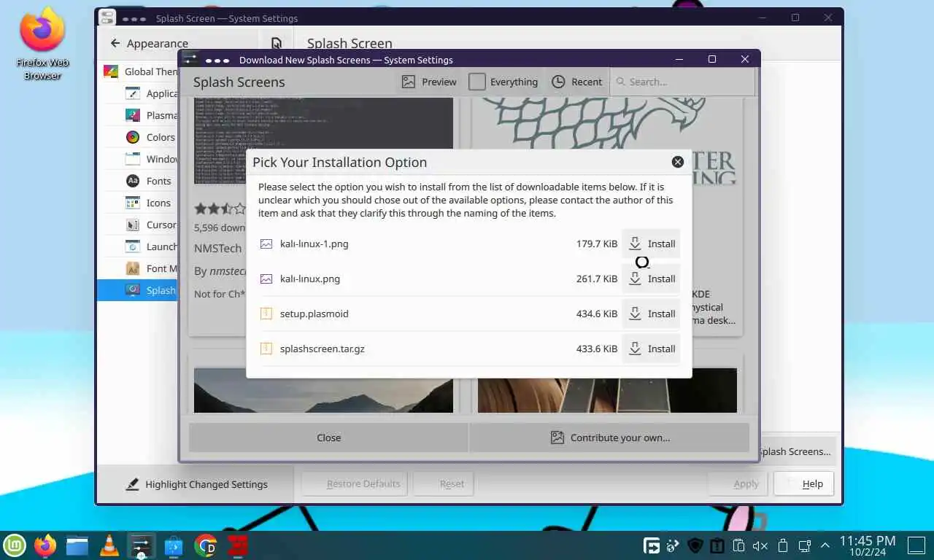Select Splash Screen sidebar entry
The height and width of the screenshot is (560, 934).
(x=138, y=290)
